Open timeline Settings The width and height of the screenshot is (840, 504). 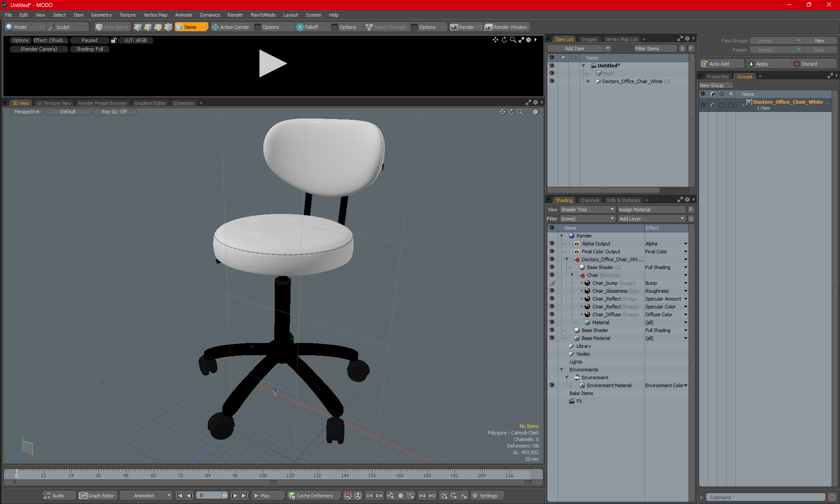coord(487,496)
